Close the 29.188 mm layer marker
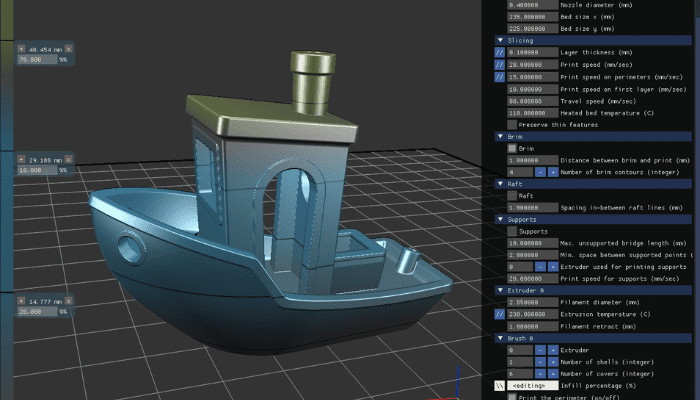This screenshot has width=700, height=400. (x=68, y=159)
